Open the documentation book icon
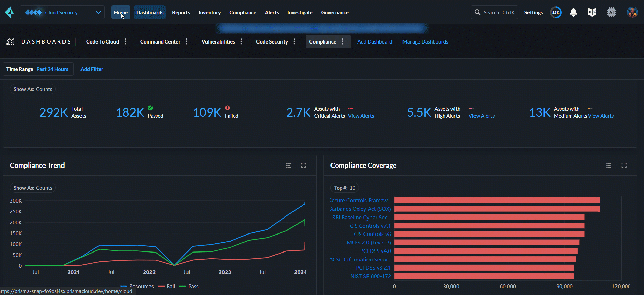Screen dimensions: 644x295 [592, 13]
